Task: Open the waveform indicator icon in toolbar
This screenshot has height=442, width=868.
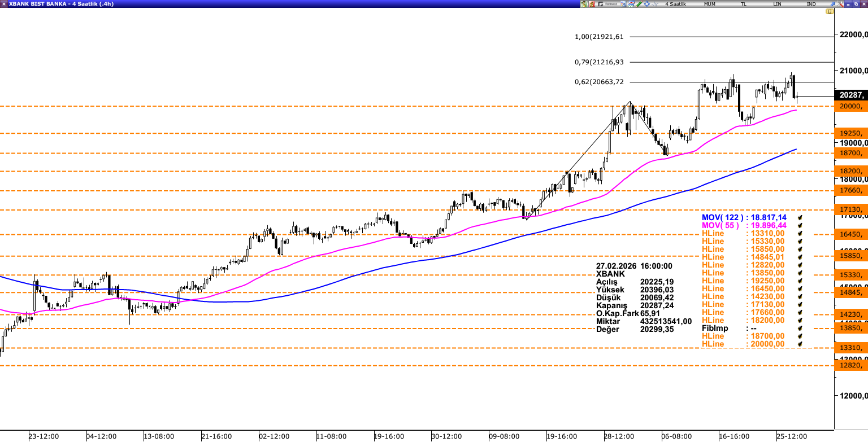Action: click(x=654, y=4)
